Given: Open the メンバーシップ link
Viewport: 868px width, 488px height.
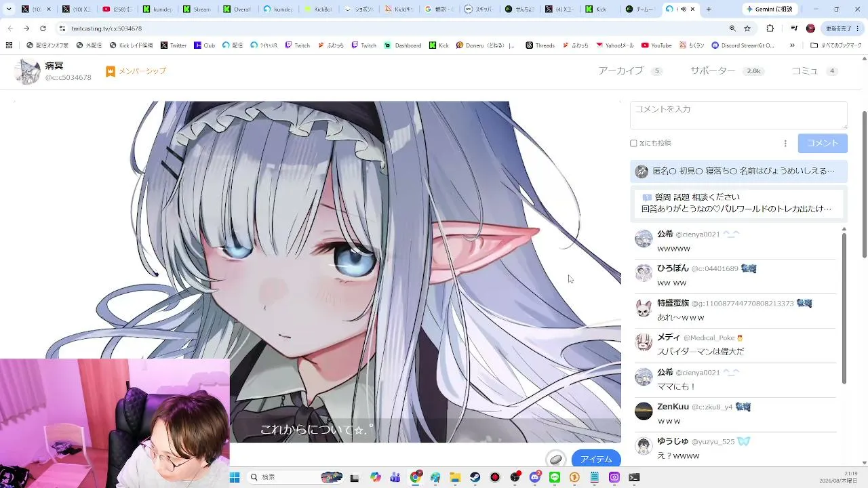Looking at the screenshot, I should click(x=142, y=71).
